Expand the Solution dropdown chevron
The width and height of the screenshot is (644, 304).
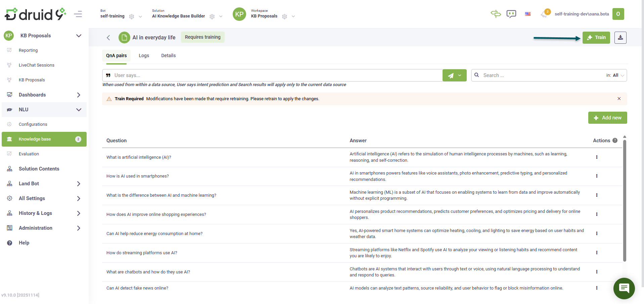(221, 16)
